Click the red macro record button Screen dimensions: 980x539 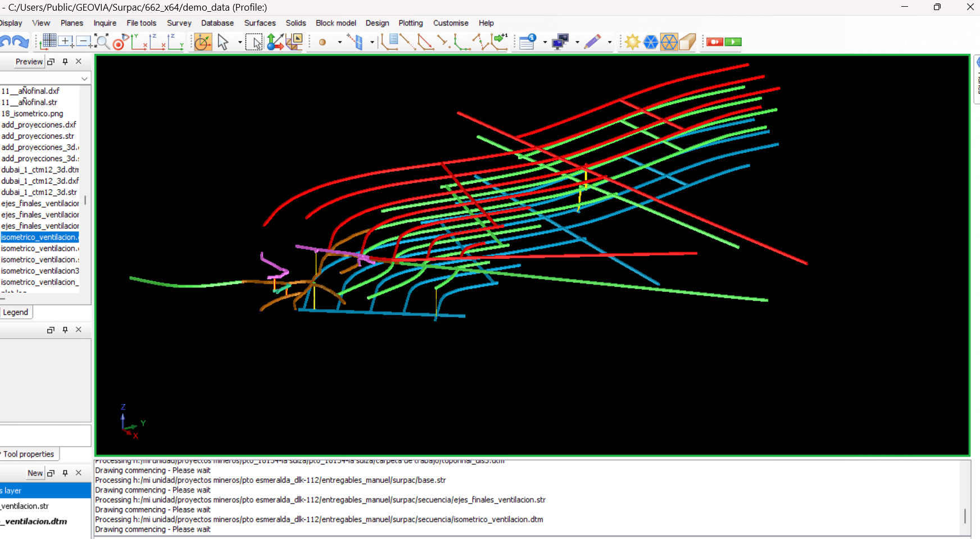click(715, 42)
